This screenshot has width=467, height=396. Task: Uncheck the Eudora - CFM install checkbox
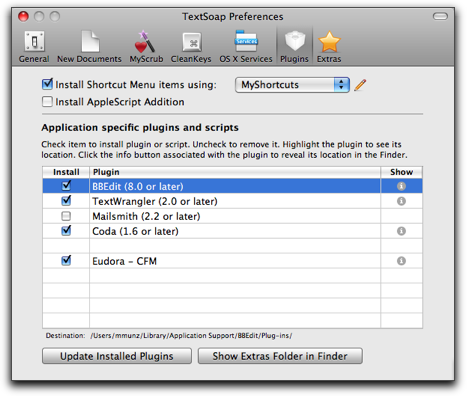pyautogui.click(x=66, y=260)
